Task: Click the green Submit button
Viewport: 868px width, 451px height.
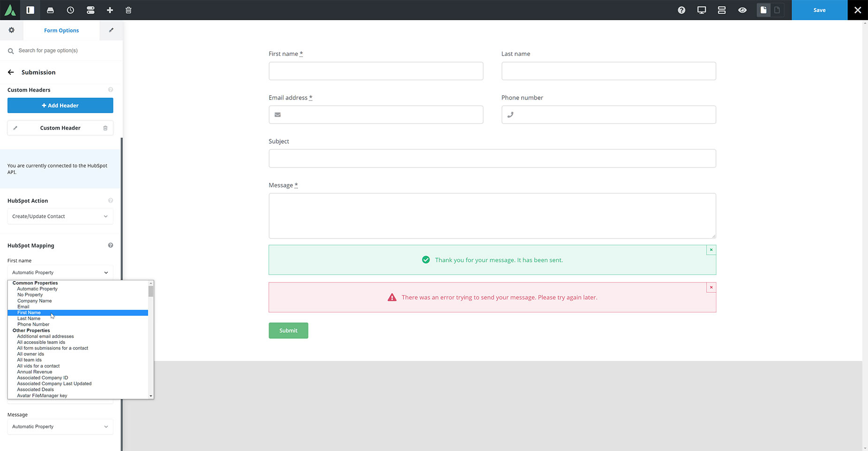Action: (x=289, y=330)
